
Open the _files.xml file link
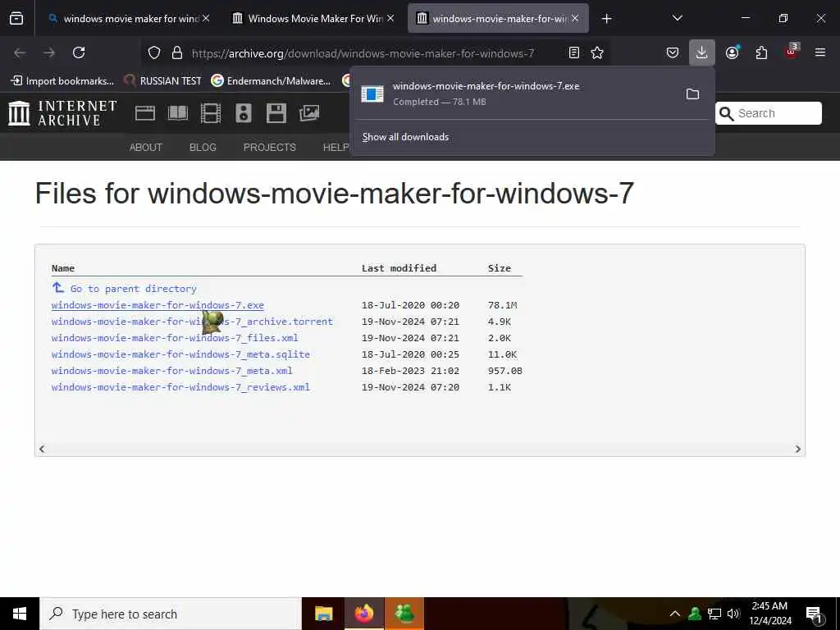click(175, 338)
